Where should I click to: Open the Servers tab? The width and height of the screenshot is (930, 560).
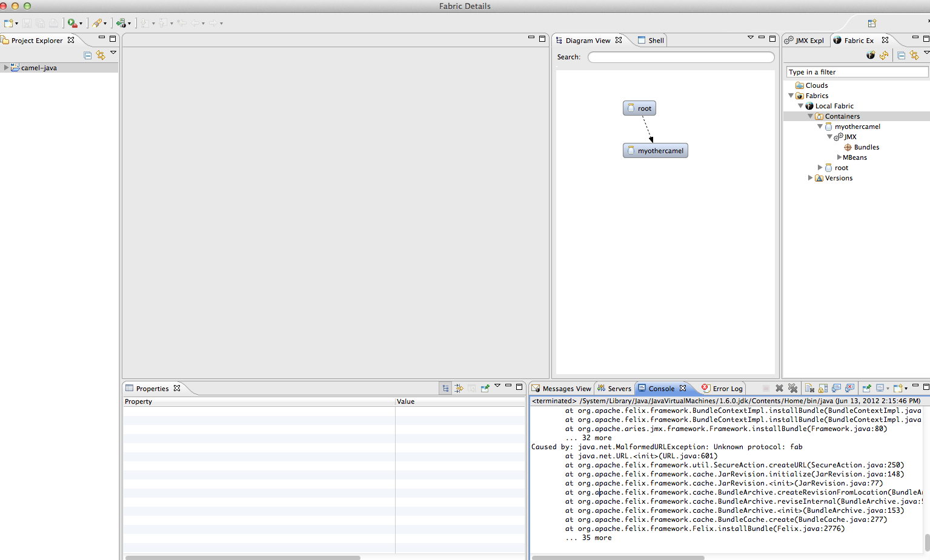pos(614,389)
